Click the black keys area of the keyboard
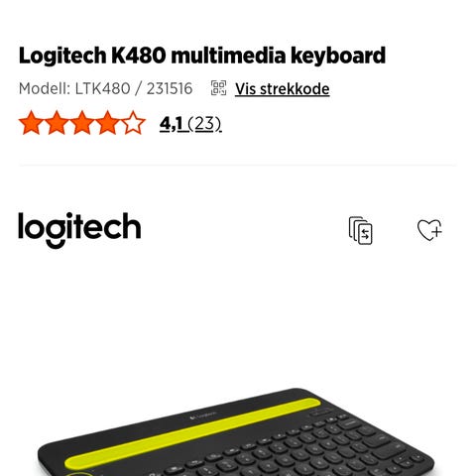The width and height of the screenshot is (476, 476). click(x=297, y=446)
